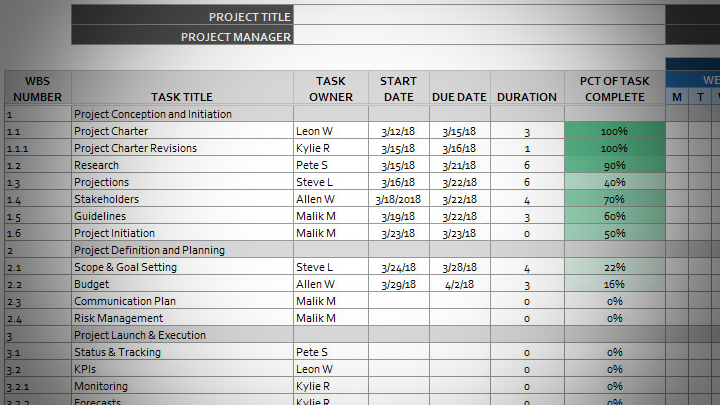Click the Project Title input cell
The height and width of the screenshot is (405, 720).
coord(480,16)
